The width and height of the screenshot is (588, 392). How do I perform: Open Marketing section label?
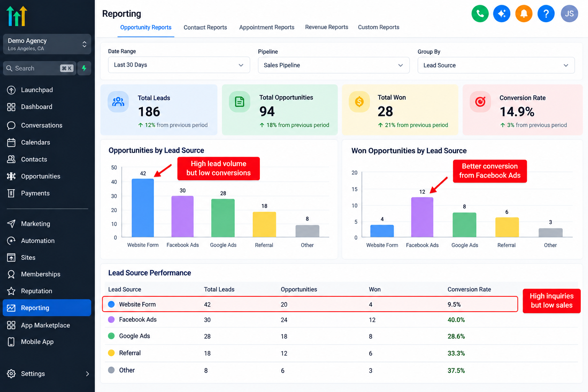(x=36, y=224)
